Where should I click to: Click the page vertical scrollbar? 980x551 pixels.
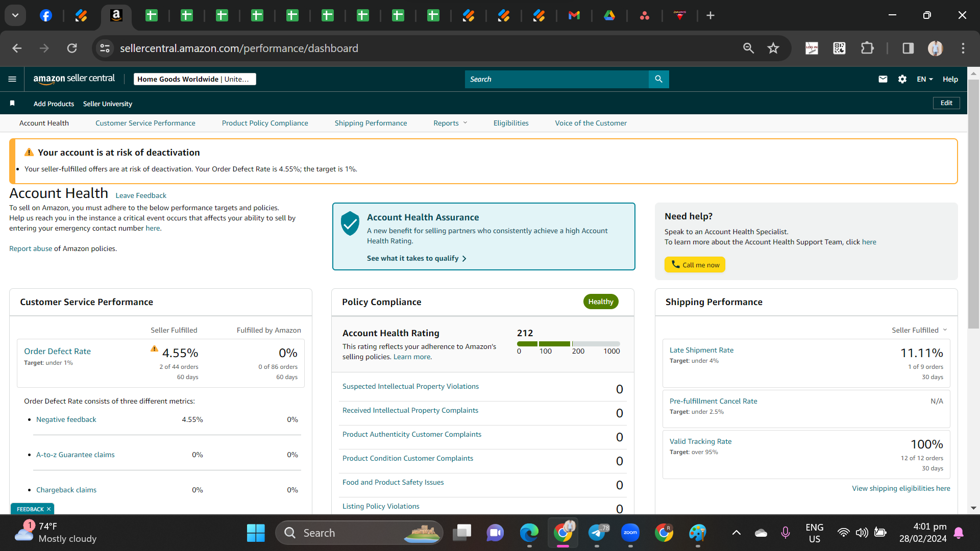974,204
